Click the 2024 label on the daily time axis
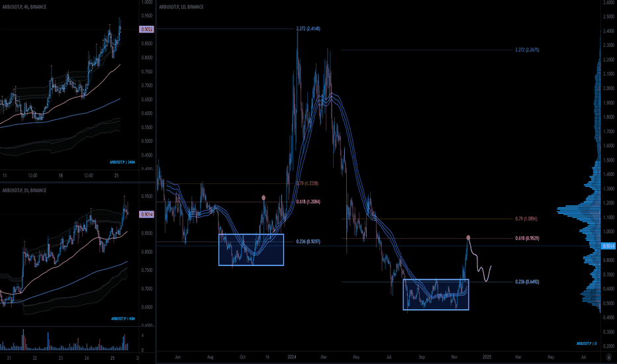Image resolution: width=617 pixels, height=364 pixels. tap(291, 357)
